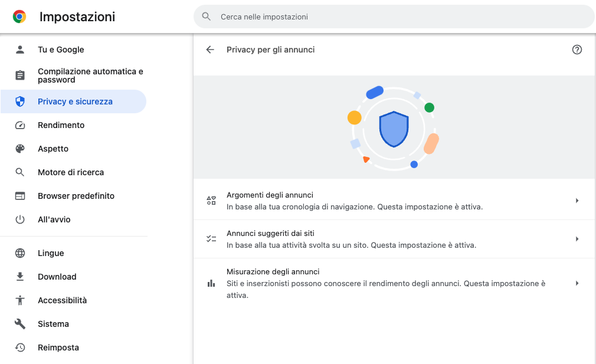The image size is (596, 364).
Task: Go to Motore di ricerca section
Action: point(71,172)
